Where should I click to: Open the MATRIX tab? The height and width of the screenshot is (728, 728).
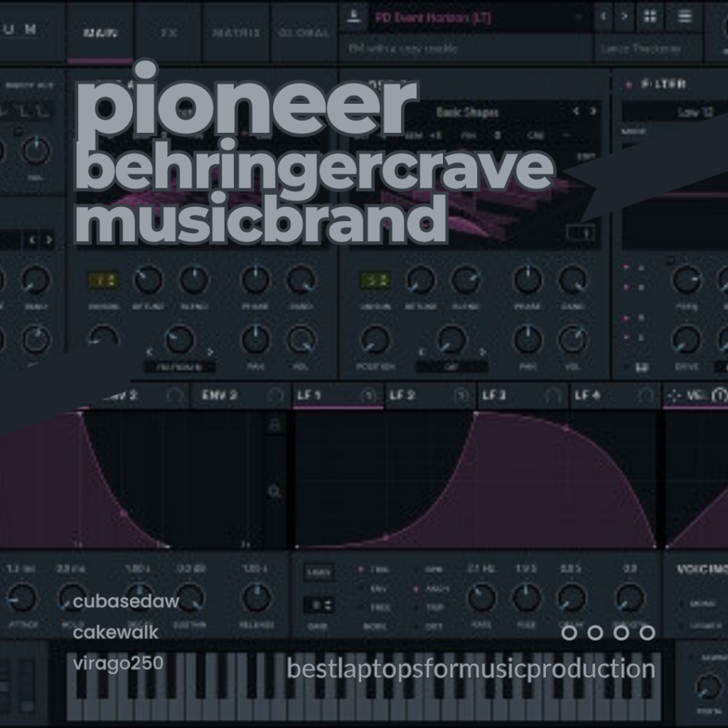[x=236, y=33]
